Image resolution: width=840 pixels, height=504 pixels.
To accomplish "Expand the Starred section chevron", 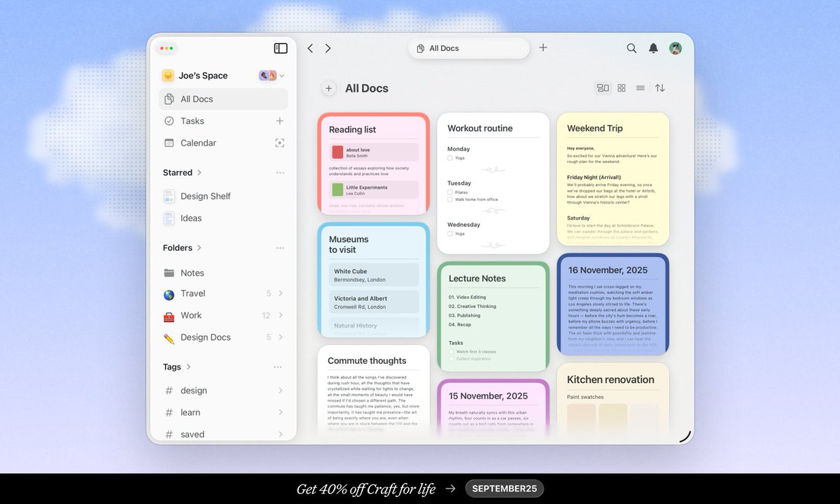I will pos(199,173).
